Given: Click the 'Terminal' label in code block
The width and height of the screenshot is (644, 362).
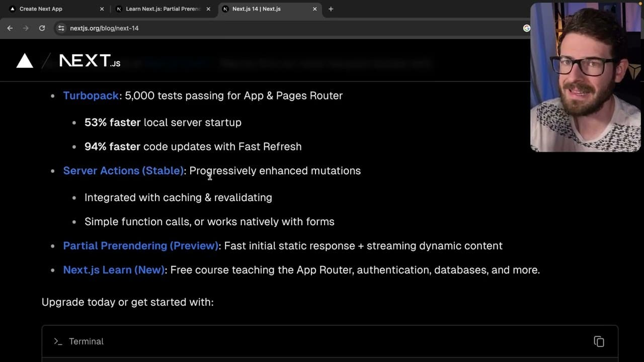Looking at the screenshot, I should [x=86, y=341].
